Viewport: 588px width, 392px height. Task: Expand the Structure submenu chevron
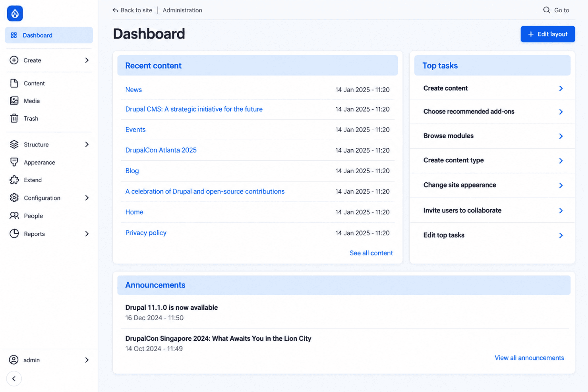pyautogui.click(x=87, y=145)
